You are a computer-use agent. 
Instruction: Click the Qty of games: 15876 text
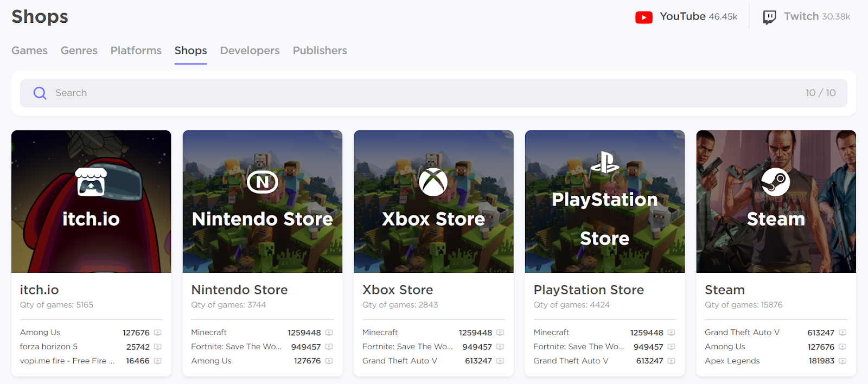(x=744, y=305)
